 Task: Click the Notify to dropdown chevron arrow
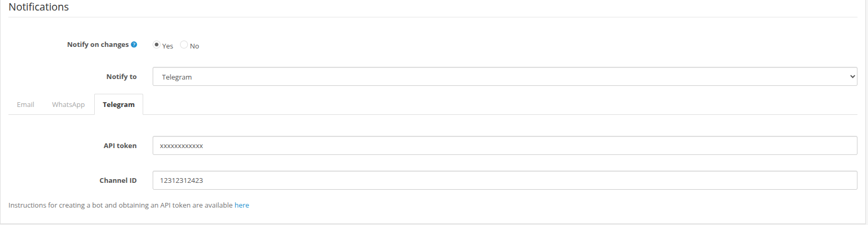click(853, 76)
